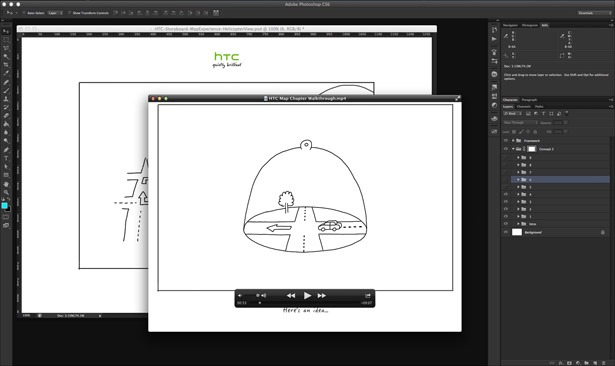Collapse the Concept 2 layer group
Screen dimensions: 615x366
click(x=513, y=149)
